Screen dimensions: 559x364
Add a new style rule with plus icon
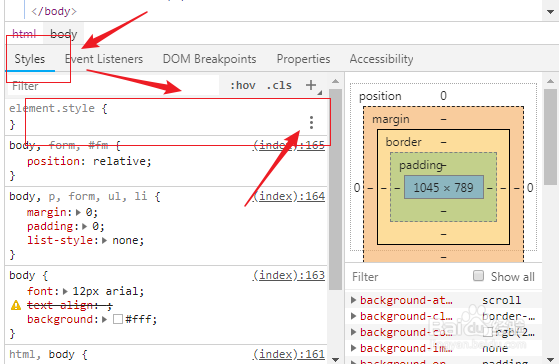(x=311, y=85)
